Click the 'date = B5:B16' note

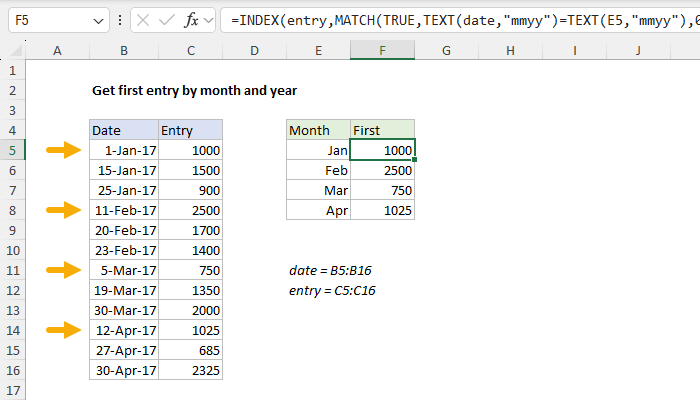click(330, 271)
